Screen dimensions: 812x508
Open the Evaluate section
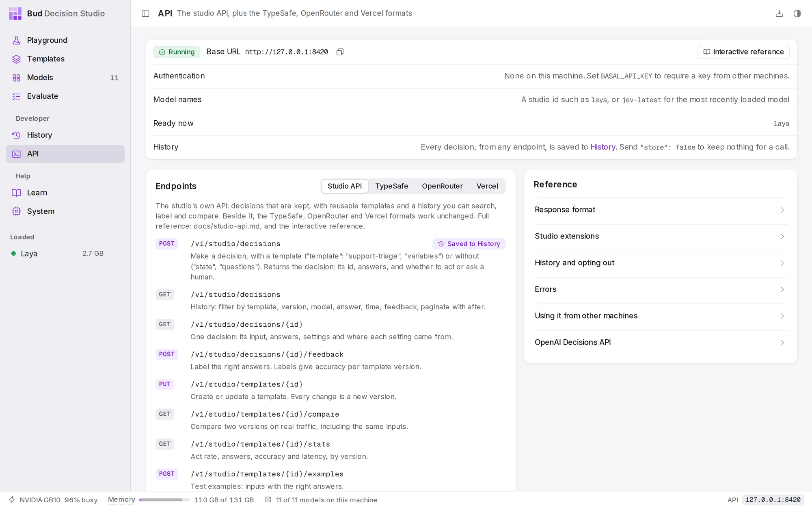tap(65, 96)
